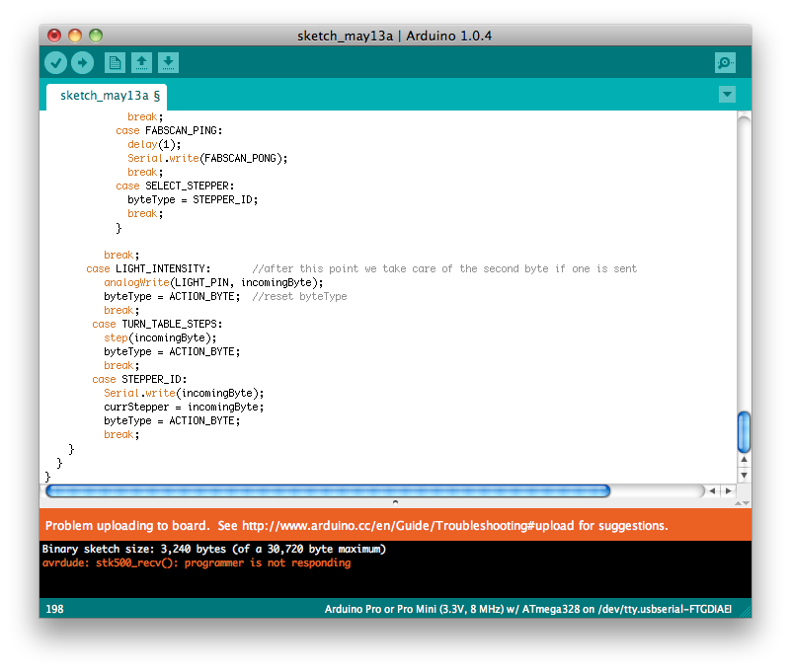791x672 pixels.
Task: Click the horizontal scroll left arrow
Action: tap(710, 489)
